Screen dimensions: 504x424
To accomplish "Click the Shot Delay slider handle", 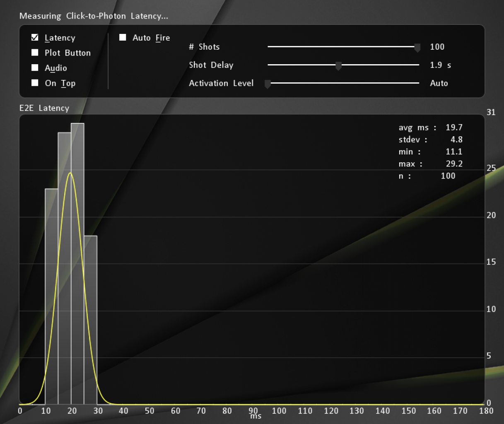I will [x=338, y=66].
